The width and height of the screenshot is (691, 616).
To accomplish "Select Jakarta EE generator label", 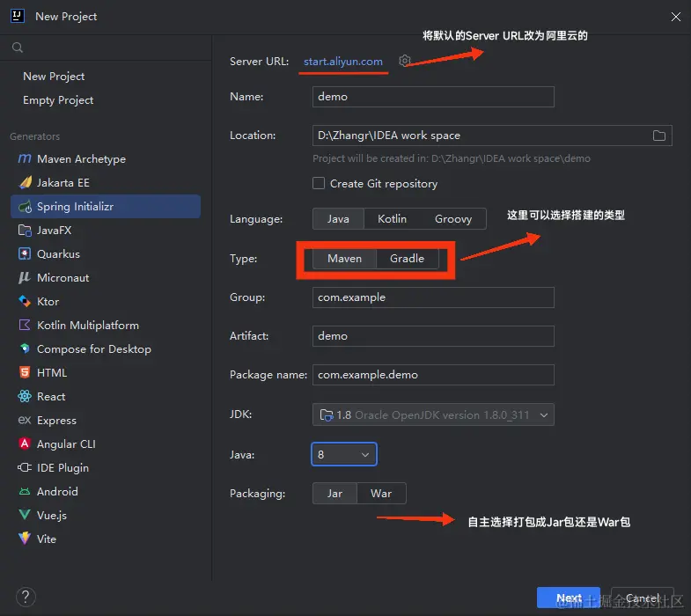I will (x=63, y=182).
